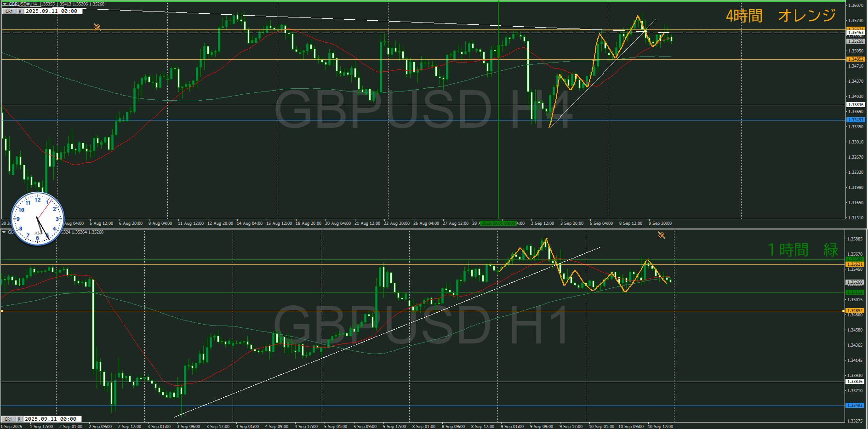Open the H1 chart menu triangle
The image size is (868, 429).
pos(4,232)
